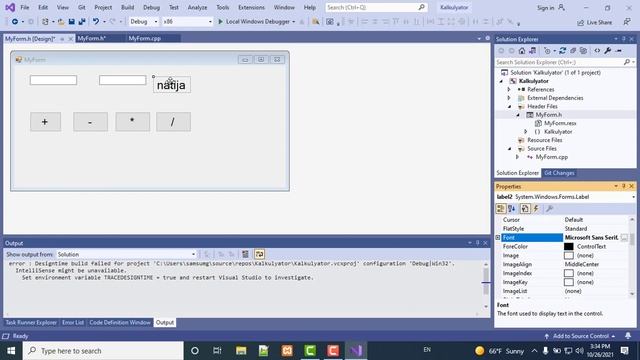The width and height of the screenshot is (640, 360).
Task: Click Switch Views icon in Solution Explorer
Action: (x=533, y=51)
